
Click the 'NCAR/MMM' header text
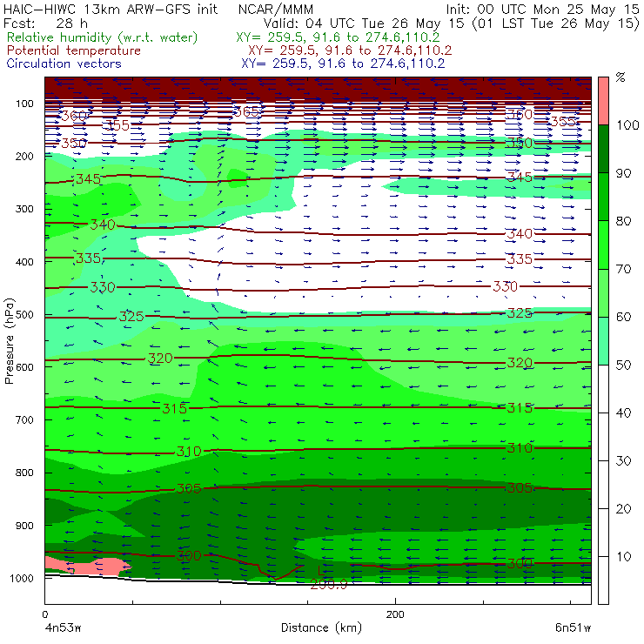(276, 10)
